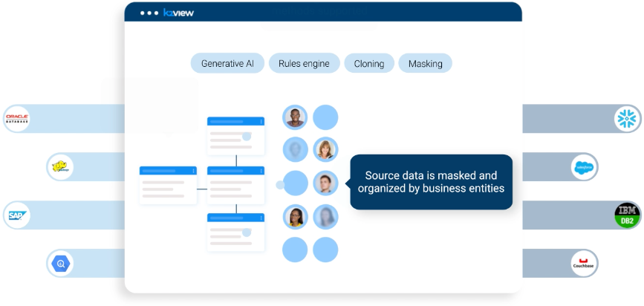The width and height of the screenshot is (644, 306).
Task: Select the man's avatar in the top row
Action: (x=296, y=117)
